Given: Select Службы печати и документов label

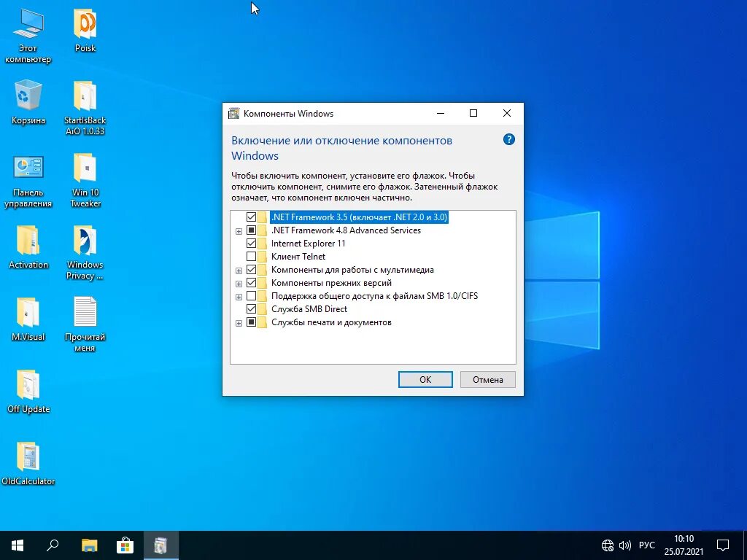Looking at the screenshot, I should tap(331, 322).
